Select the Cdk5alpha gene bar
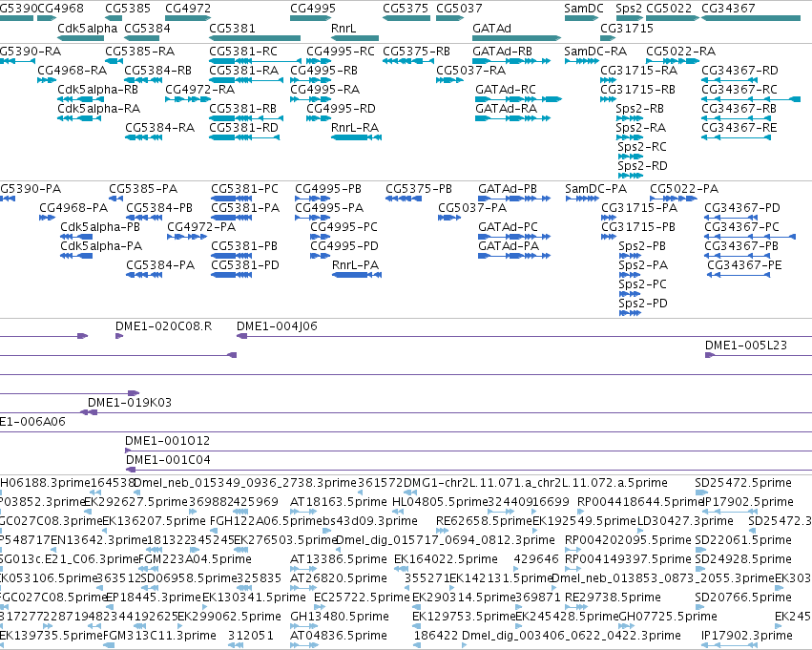812x650 pixels. pos(81,38)
